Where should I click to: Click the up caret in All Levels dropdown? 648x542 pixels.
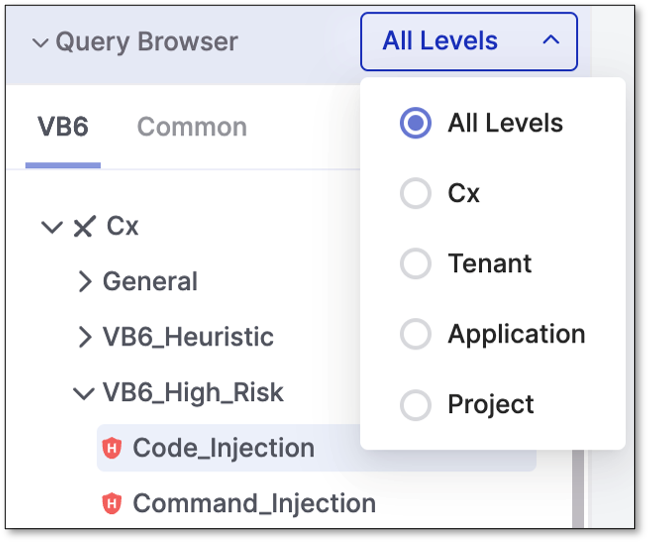[551, 40]
